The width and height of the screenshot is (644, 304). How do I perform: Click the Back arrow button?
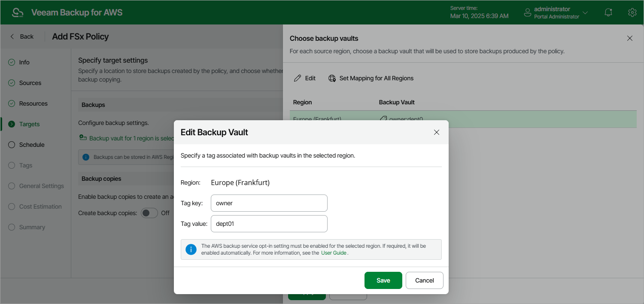pyautogui.click(x=21, y=36)
